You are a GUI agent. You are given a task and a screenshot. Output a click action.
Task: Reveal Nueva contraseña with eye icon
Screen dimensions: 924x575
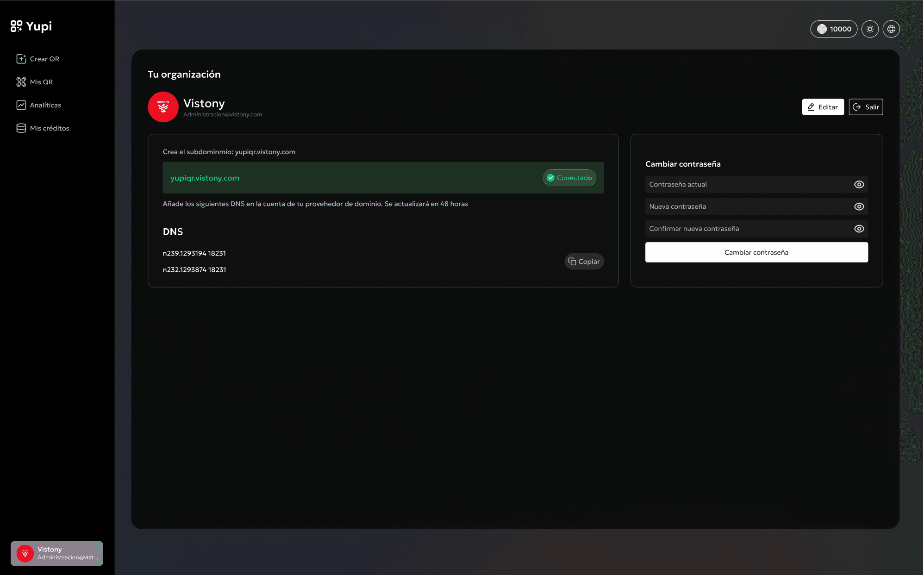pyautogui.click(x=859, y=206)
